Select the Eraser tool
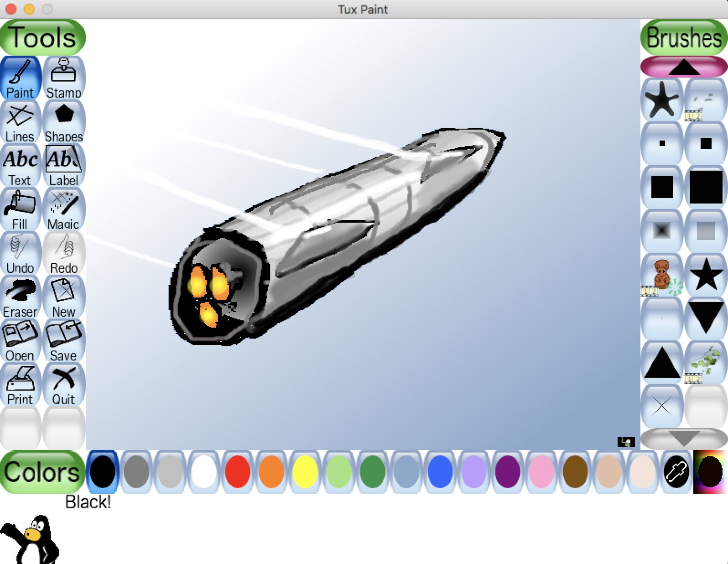This screenshot has height=564, width=728. [21, 297]
